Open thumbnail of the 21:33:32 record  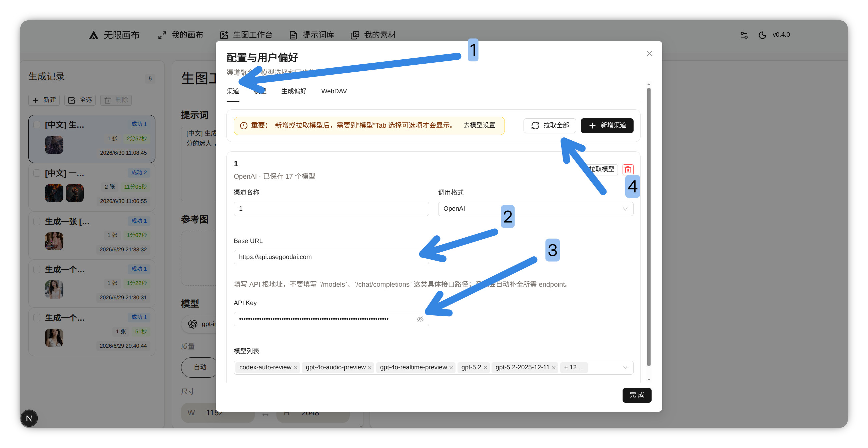click(x=54, y=242)
